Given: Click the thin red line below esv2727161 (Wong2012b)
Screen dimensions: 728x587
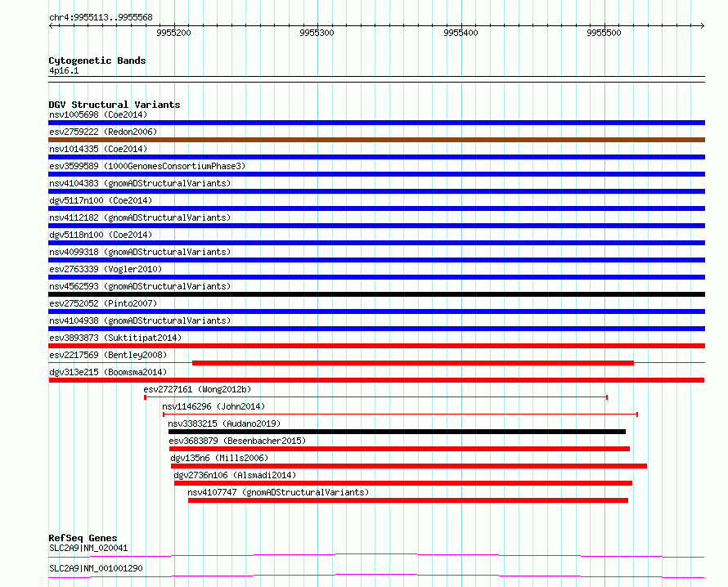Looking at the screenshot, I should click(376, 397).
